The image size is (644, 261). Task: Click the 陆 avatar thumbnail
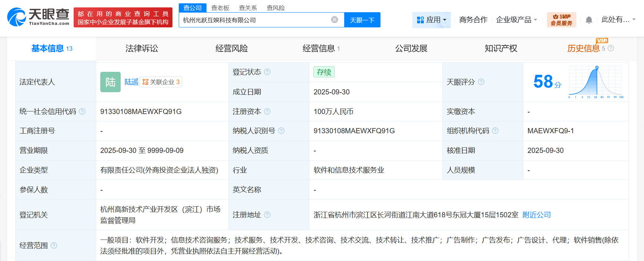(x=110, y=82)
